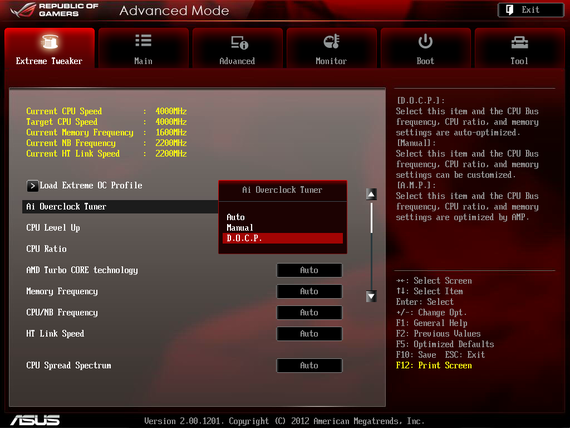570x428 pixels.
Task: Open Load Extreme OC Profile
Action: 91,185
